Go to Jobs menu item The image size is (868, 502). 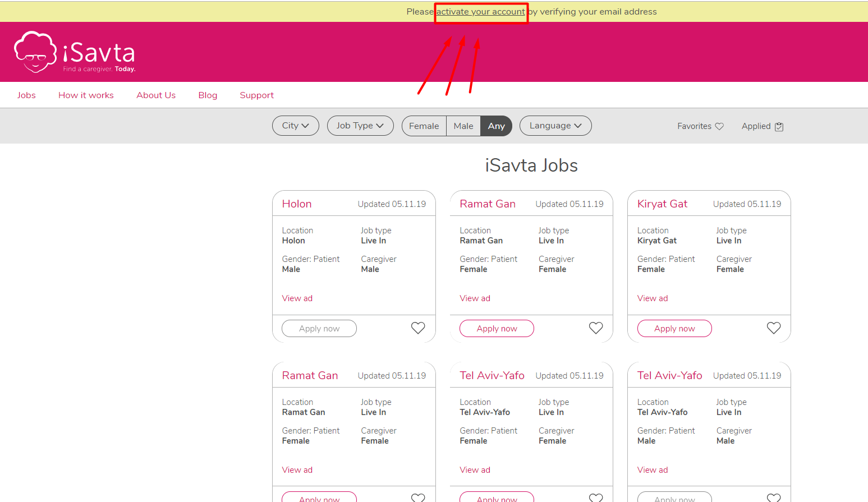pyautogui.click(x=26, y=95)
